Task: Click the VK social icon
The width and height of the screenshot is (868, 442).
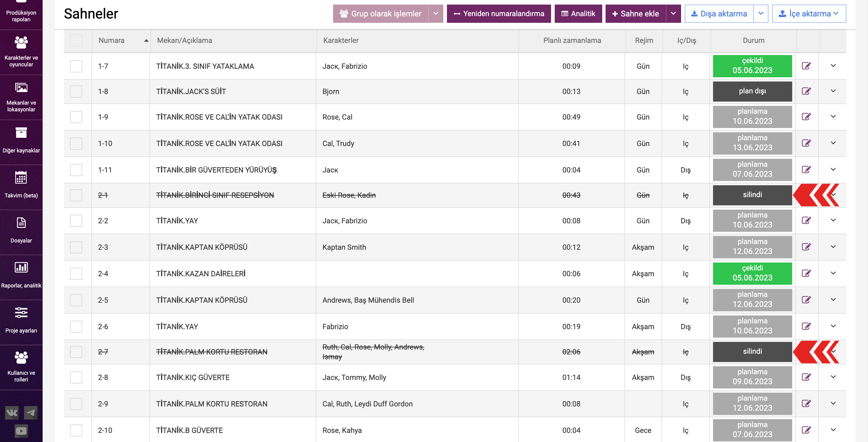Action: [x=12, y=412]
